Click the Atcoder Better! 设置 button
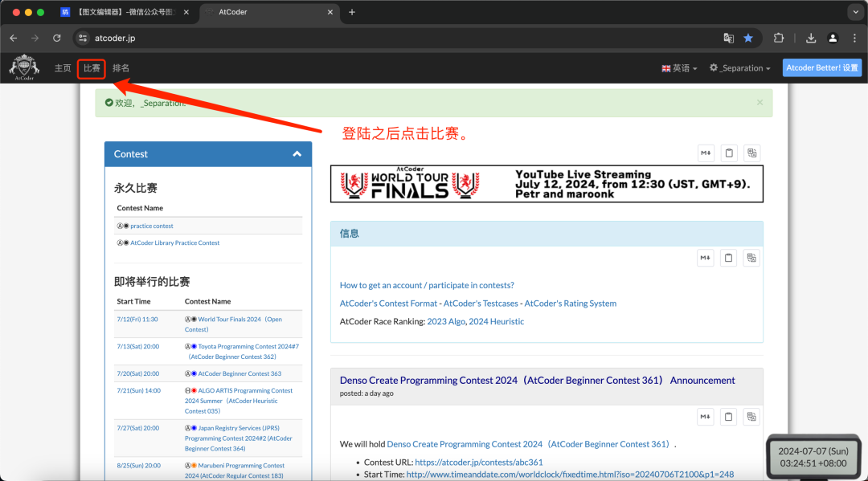Viewport: 868px width, 481px height. click(x=821, y=67)
